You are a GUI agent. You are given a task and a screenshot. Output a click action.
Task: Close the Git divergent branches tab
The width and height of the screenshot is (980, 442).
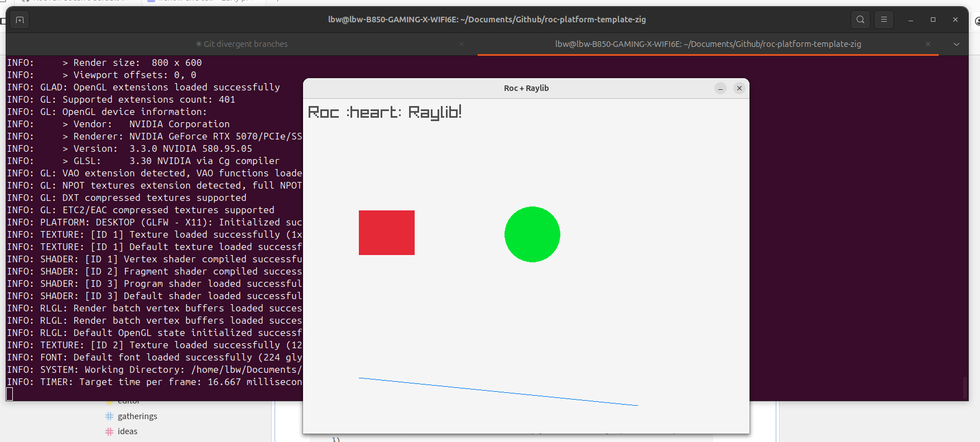pyautogui.click(x=462, y=44)
